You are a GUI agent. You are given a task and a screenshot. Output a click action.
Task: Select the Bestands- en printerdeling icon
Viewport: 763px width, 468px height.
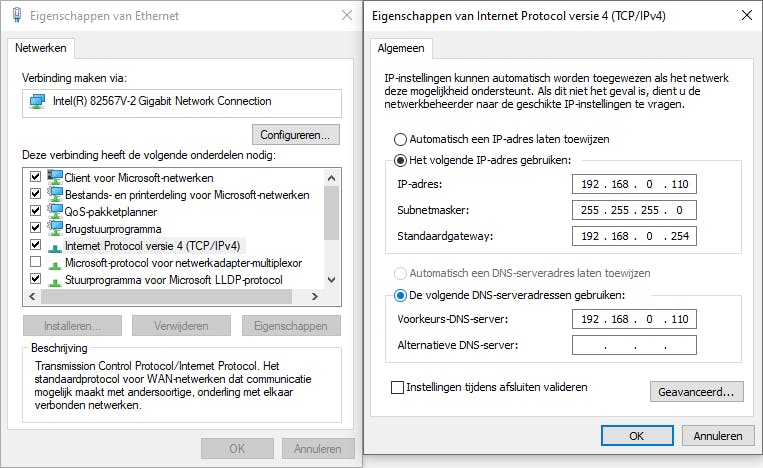click(x=55, y=194)
